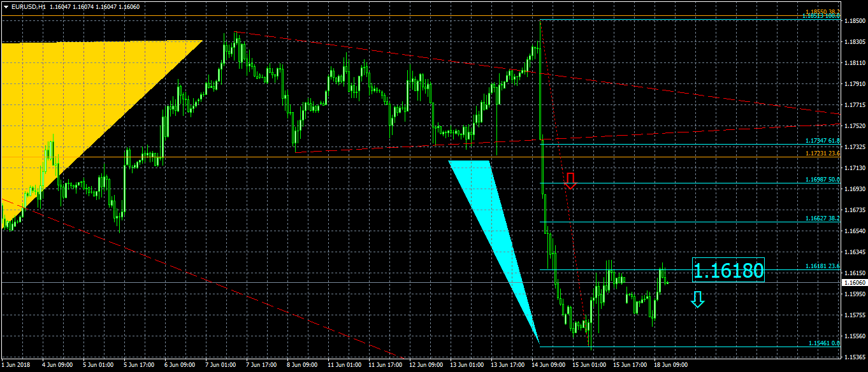Select the cyan 1.16181 23.6 Fibonacci label
868x372 pixels.
tap(823, 266)
